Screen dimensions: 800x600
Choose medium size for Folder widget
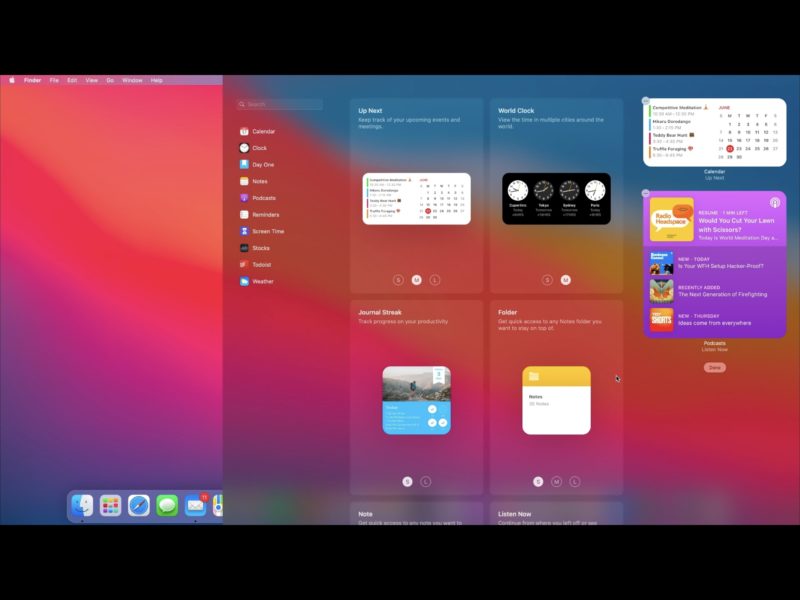point(557,482)
